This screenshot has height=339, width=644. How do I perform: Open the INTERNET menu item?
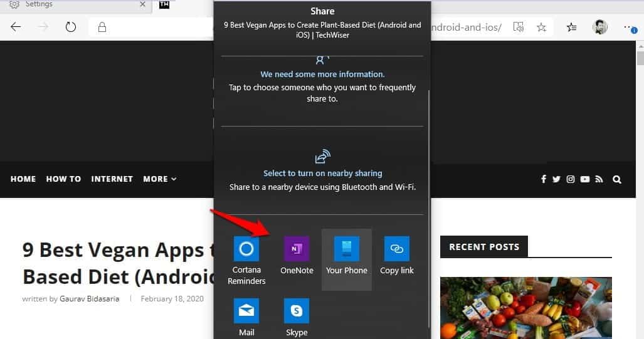[112, 179]
